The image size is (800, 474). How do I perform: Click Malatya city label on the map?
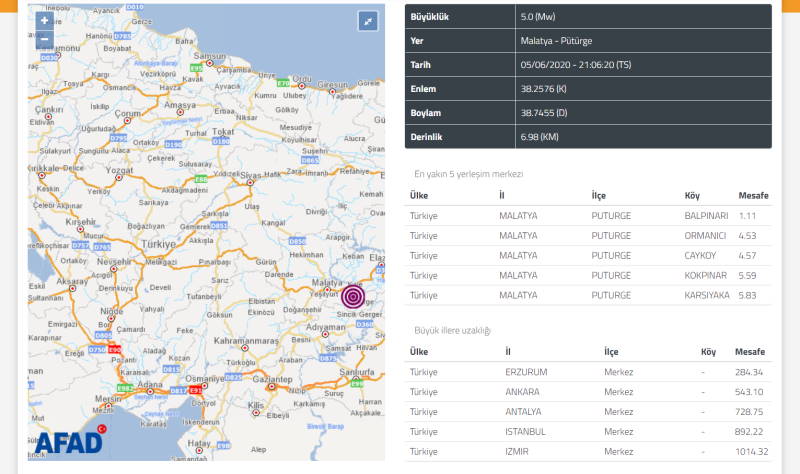(327, 282)
